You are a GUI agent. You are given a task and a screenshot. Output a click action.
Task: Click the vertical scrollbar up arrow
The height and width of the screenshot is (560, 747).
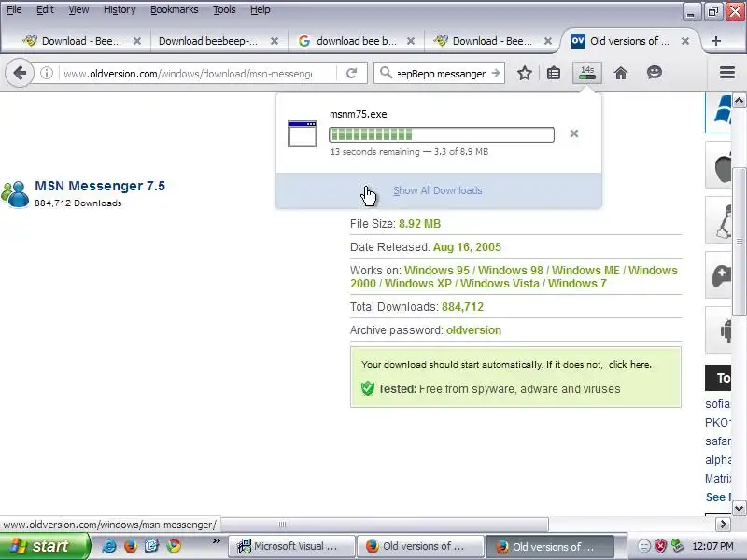[739, 101]
